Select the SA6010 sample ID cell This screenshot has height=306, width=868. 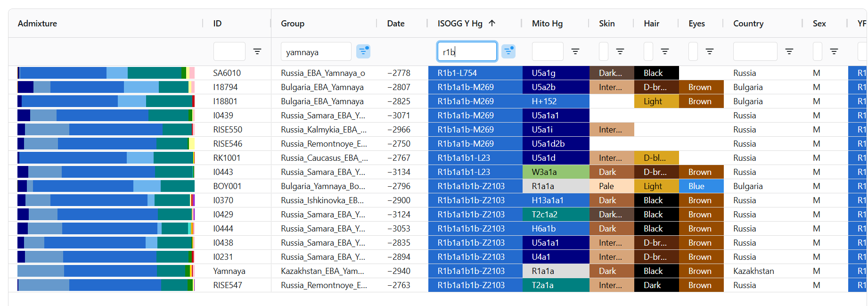(x=227, y=73)
